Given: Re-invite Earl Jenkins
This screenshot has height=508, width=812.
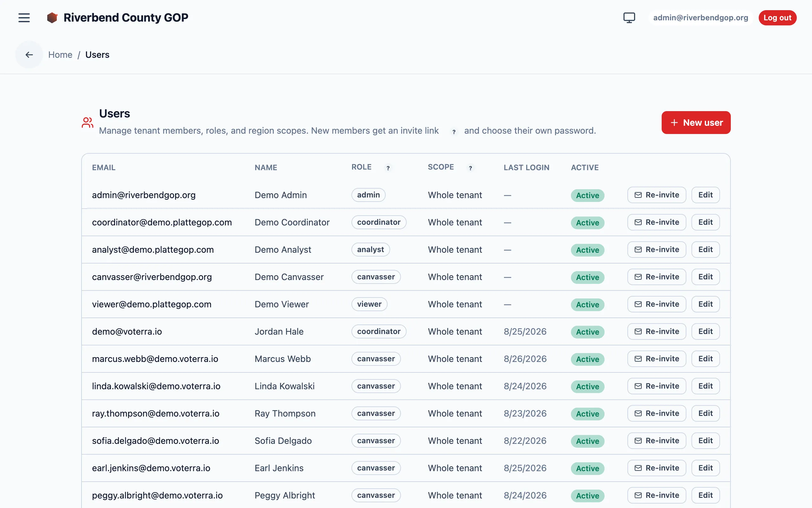Looking at the screenshot, I should [657, 468].
